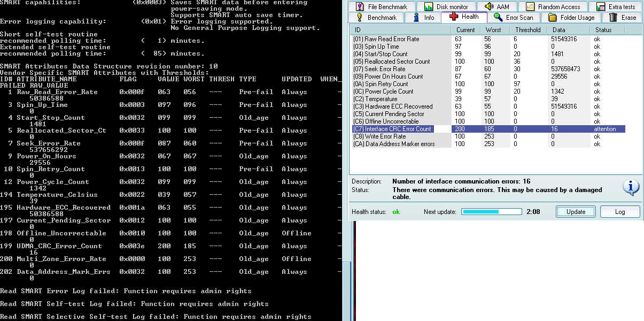This screenshot has height=321, width=644.
Task: Open the Log button
Action: click(619, 212)
